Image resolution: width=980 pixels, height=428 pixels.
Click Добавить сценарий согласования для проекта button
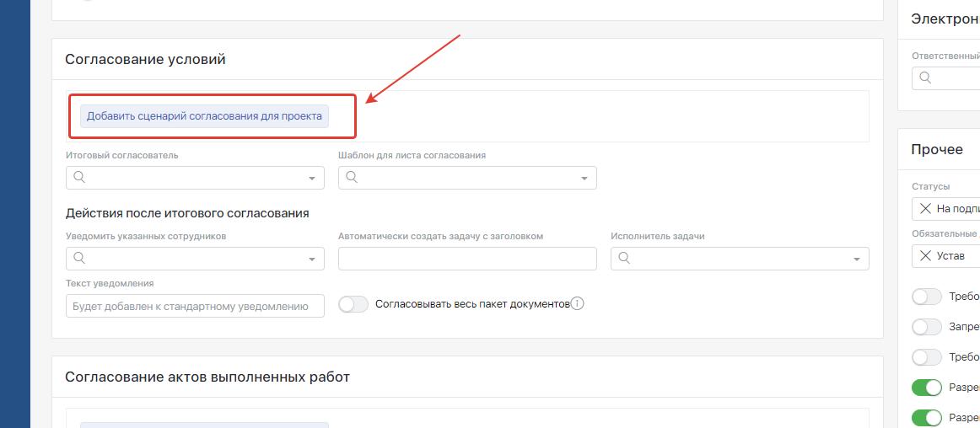click(204, 116)
